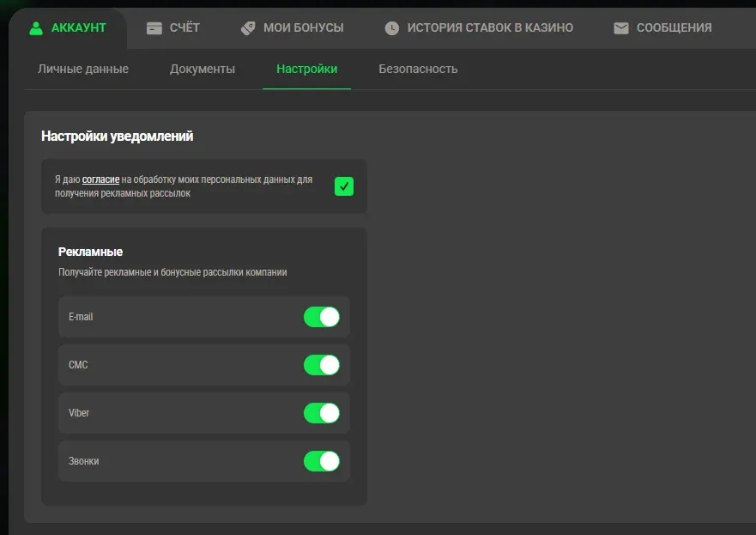Open the МОИ БОНУСЫ tab
This screenshot has width=756, height=535.
coord(292,28)
